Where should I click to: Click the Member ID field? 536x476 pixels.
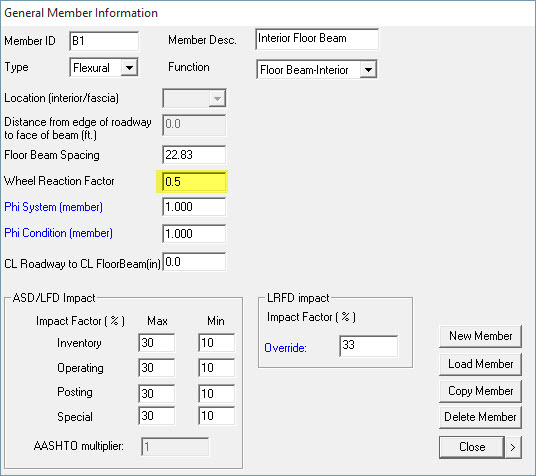pyautogui.click(x=104, y=41)
